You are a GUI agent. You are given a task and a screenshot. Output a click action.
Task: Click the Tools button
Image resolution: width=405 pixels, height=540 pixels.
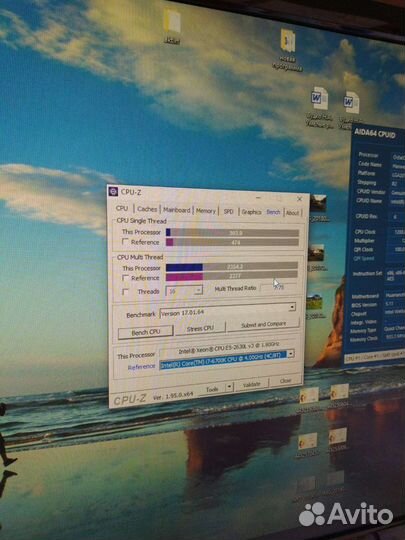[x=212, y=389]
